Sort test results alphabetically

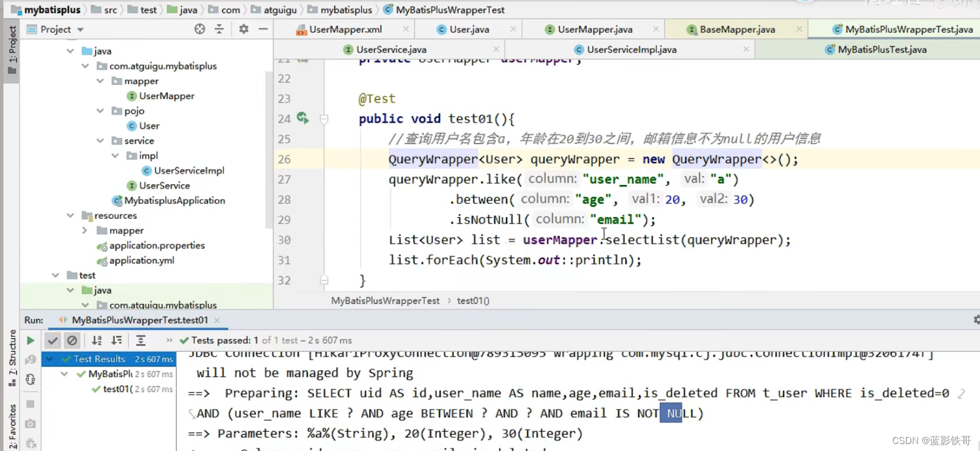[x=97, y=341]
